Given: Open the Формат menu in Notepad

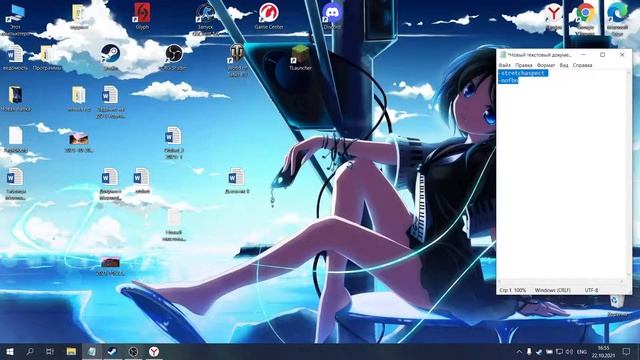Looking at the screenshot, I should coord(546,65).
